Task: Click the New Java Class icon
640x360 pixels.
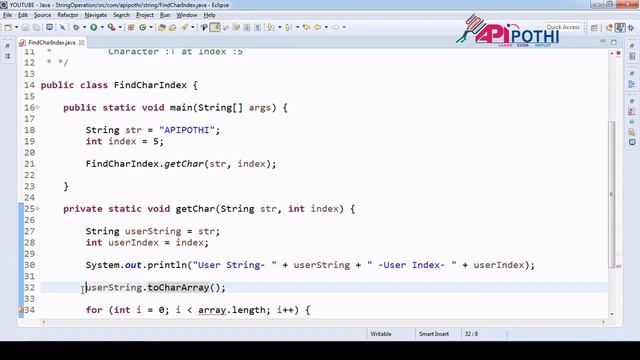Action: (x=142, y=27)
